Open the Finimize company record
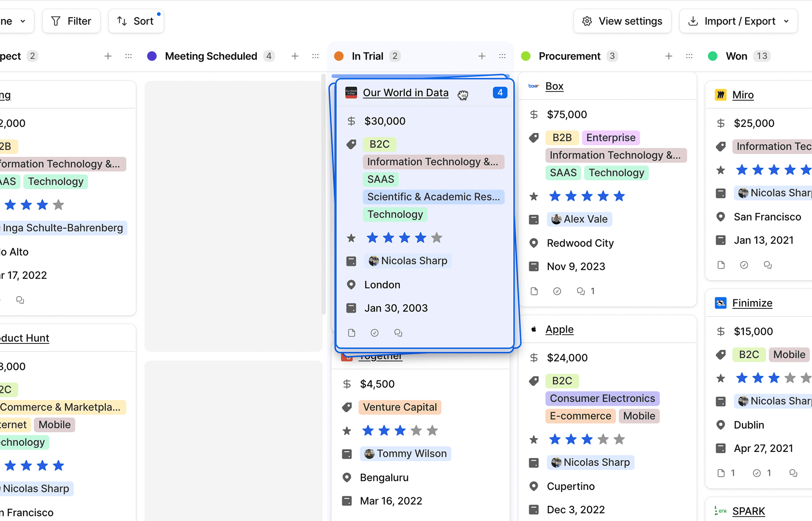This screenshot has width=812, height=521. 752,303
